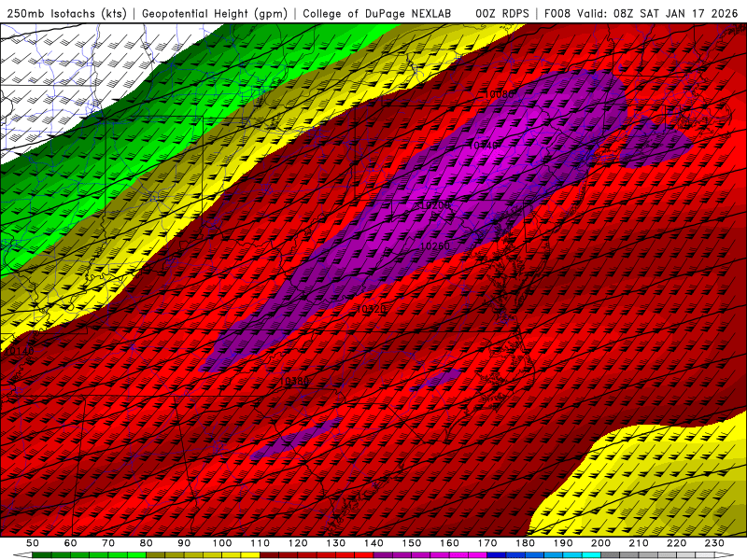The image size is (747, 560).
Task: Click the 130 value on the color scale
Action: pos(336,543)
